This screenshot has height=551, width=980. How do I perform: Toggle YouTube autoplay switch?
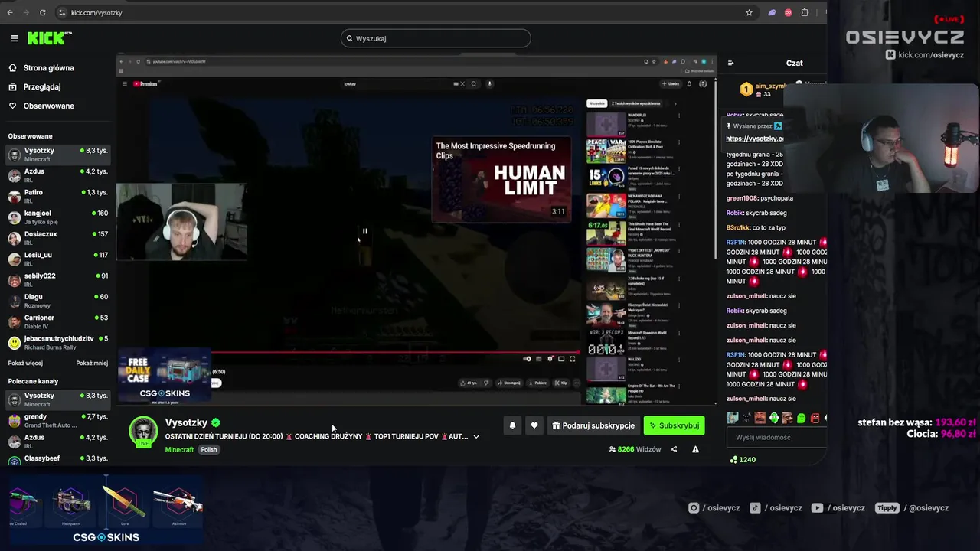pyautogui.click(x=527, y=359)
